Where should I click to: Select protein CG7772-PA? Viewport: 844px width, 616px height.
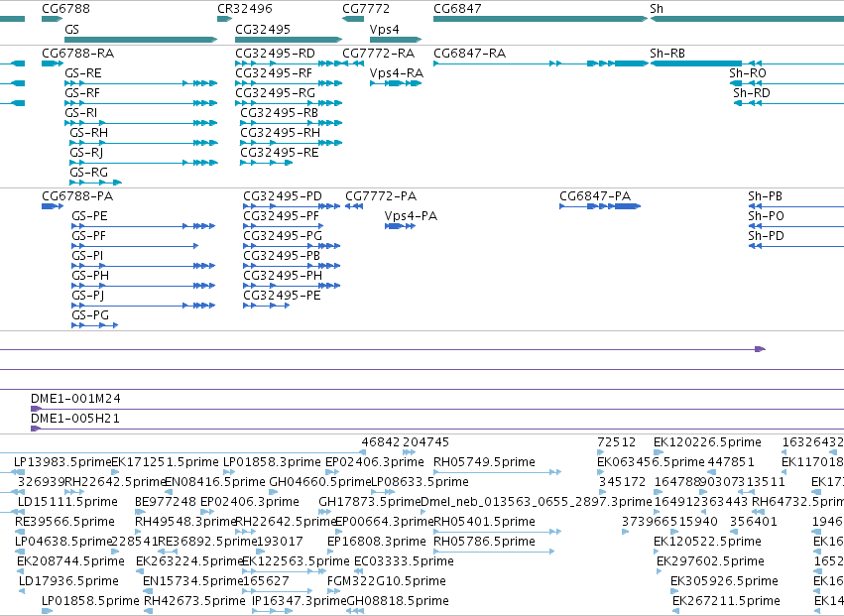381,196
